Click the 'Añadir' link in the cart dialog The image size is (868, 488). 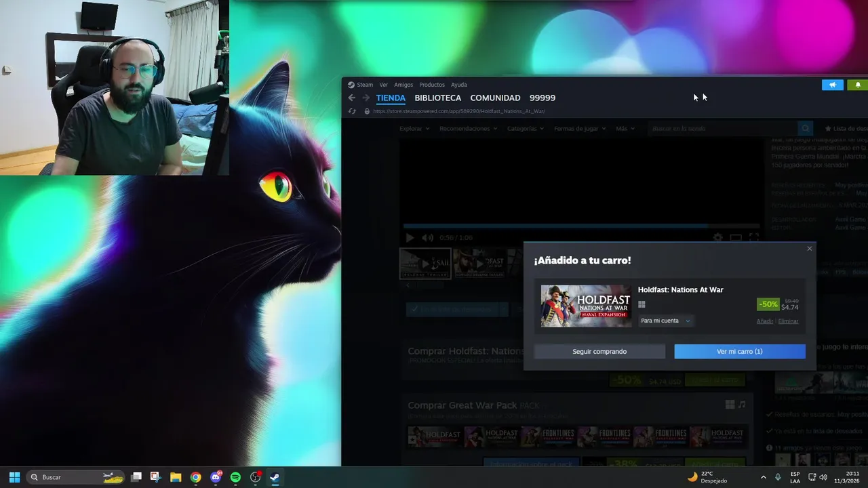[x=765, y=321]
